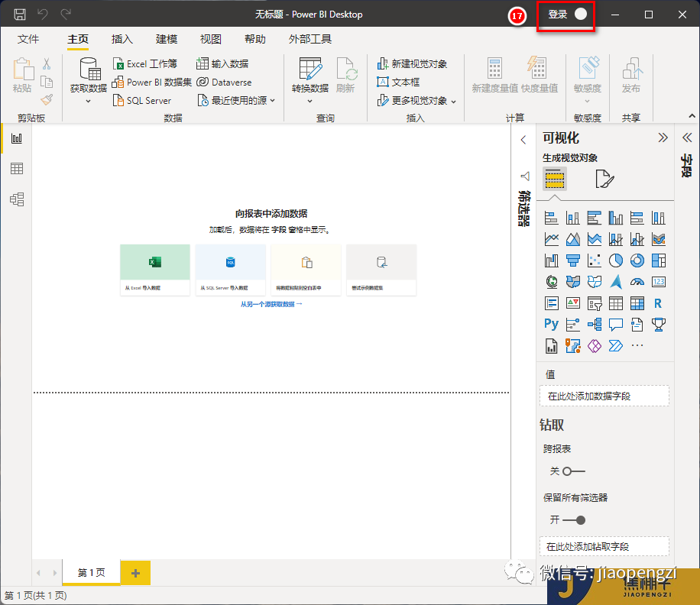This screenshot has width=700, height=605.
Task: Collapse the ribbon with the chevron
Action: click(x=692, y=116)
